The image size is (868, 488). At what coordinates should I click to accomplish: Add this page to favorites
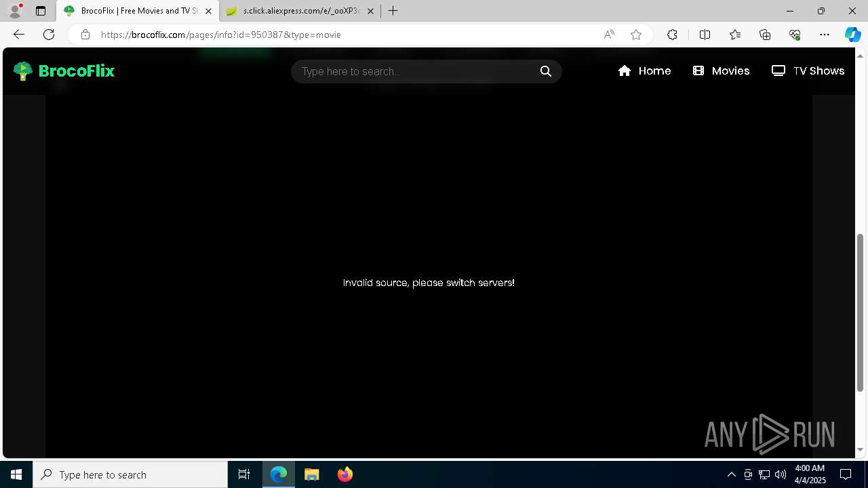[636, 35]
